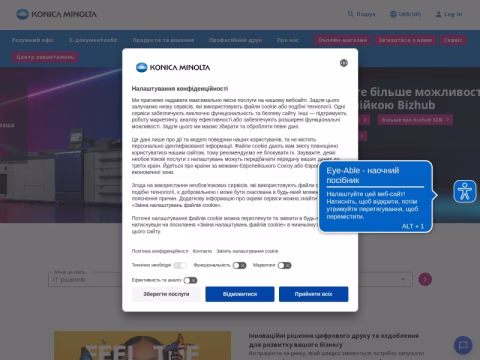Open the Розумний офіс menu

point(33,40)
